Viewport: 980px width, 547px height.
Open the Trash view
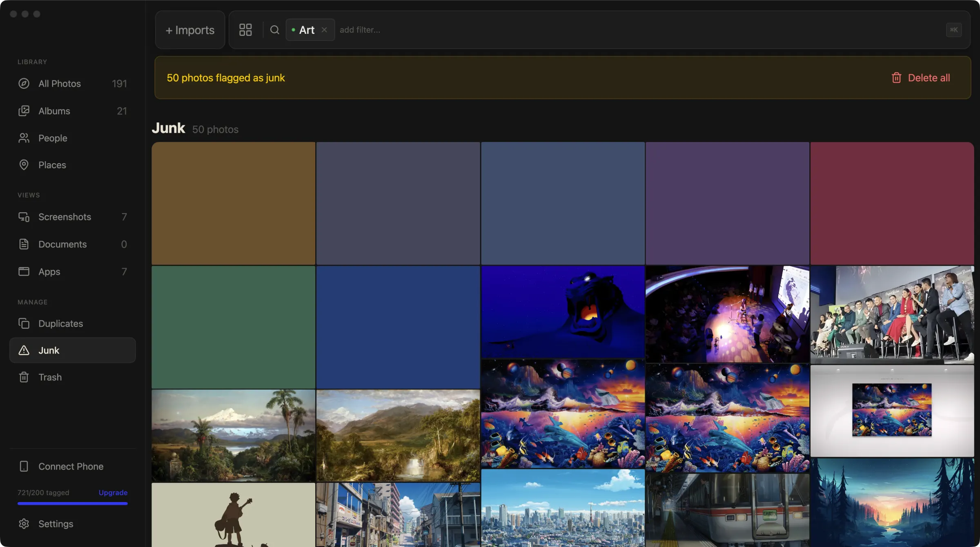[x=73, y=377]
